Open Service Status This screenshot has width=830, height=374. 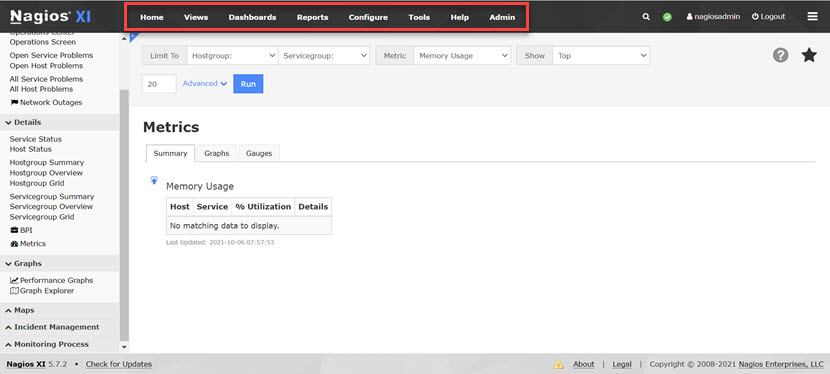click(x=35, y=139)
